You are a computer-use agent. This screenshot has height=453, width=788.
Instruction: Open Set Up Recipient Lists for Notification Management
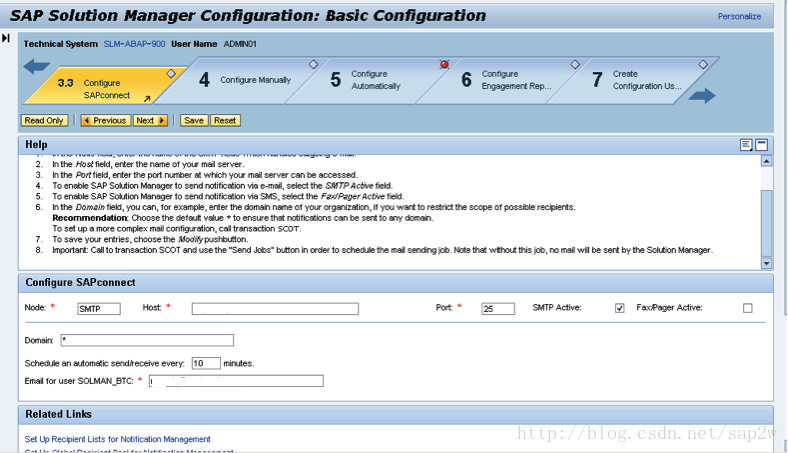click(x=118, y=439)
